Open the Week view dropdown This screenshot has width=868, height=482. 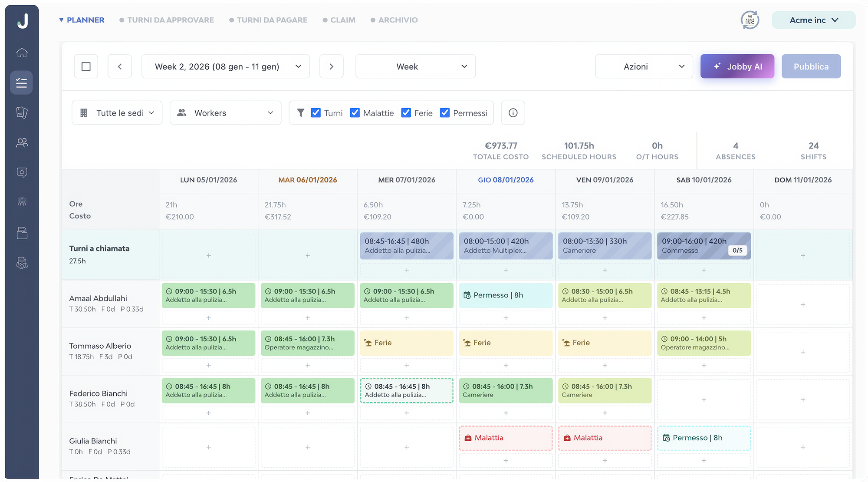click(415, 66)
